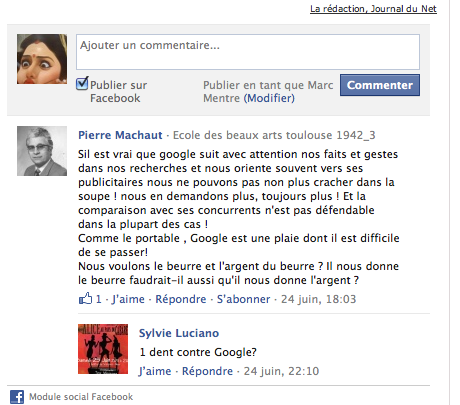Click S'abonner on Pierre's comment
Viewport: 460px width, 405px height.
243,299
